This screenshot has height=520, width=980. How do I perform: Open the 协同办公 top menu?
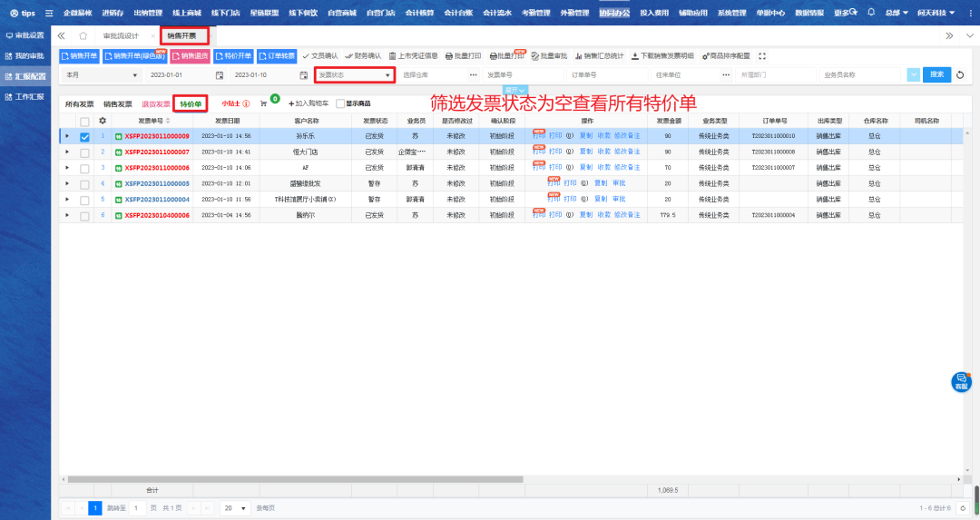pyautogui.click(x=612, y=13)
